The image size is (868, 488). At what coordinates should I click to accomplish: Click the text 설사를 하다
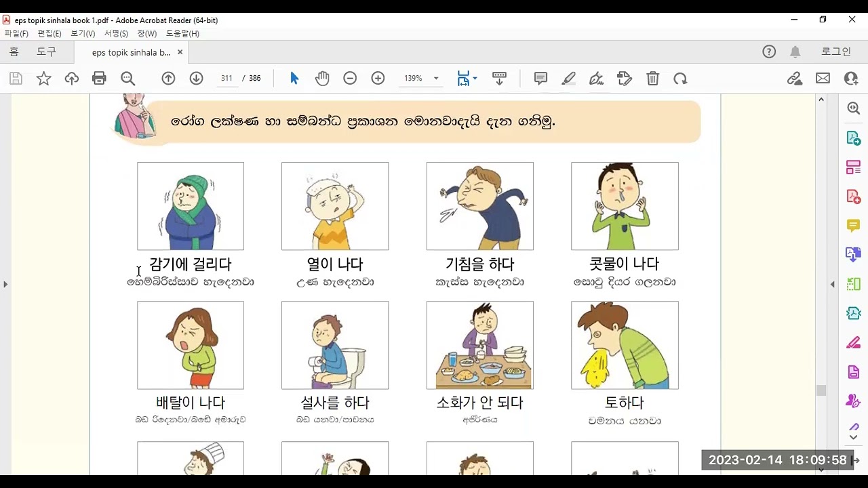click(x=335, y=403)
